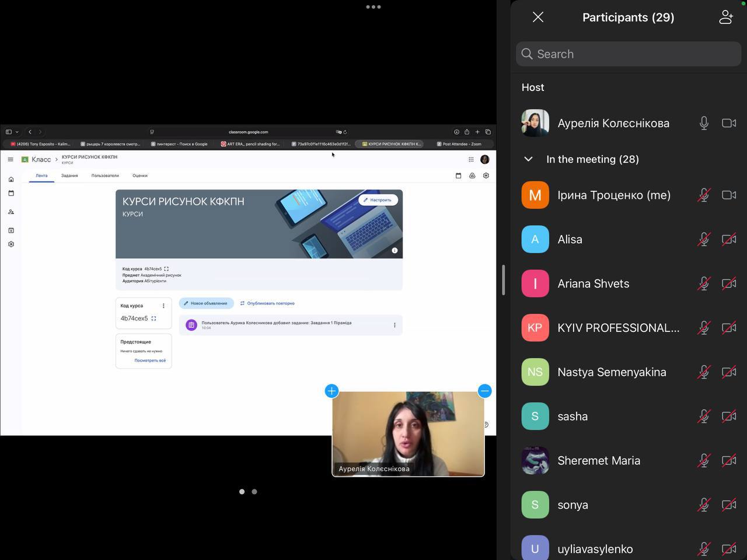Click host Аурелія Колєснікова's camera icon
Image resolution: width=747 pixels, height=560 pixels.
[x=728, y=123]
